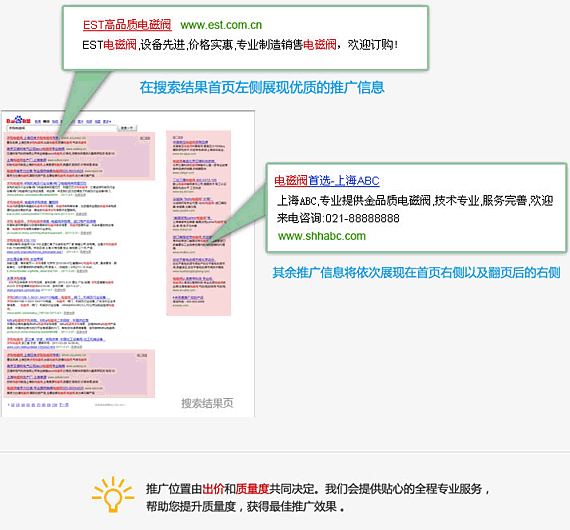Visit the www.shhabc.com URL link
Viewport: 570px width, 530px height.
(x=322, y=236)
